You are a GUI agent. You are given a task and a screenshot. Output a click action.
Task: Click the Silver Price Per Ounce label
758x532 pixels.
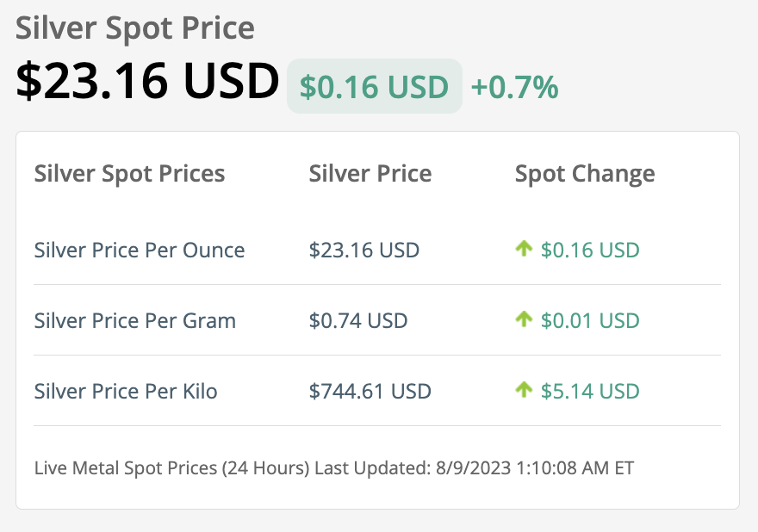pos(140,251)
